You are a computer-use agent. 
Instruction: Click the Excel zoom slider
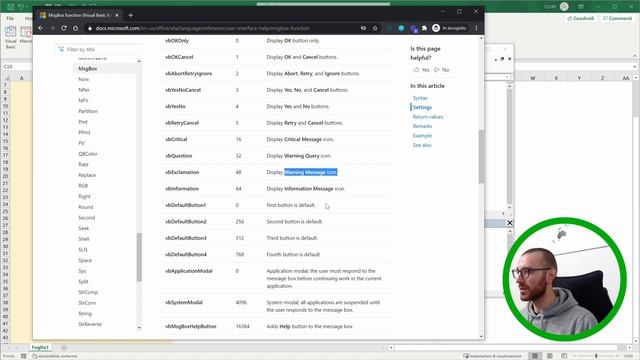point(596,356)
